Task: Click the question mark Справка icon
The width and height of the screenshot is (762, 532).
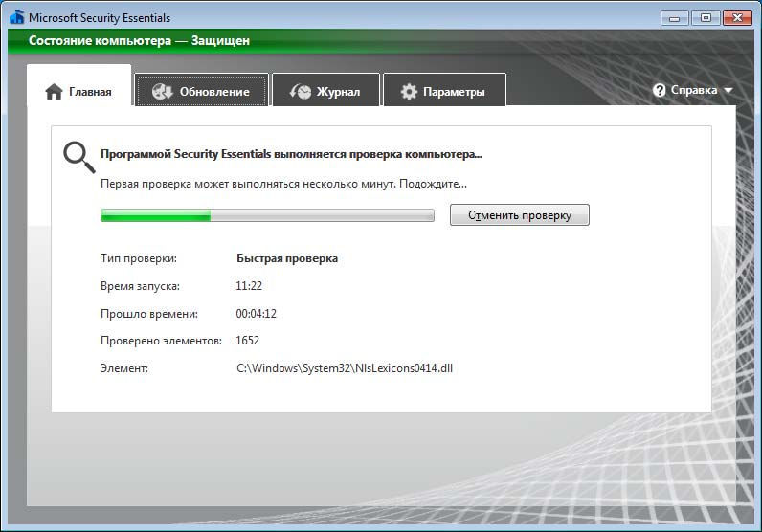Action: 660,90
